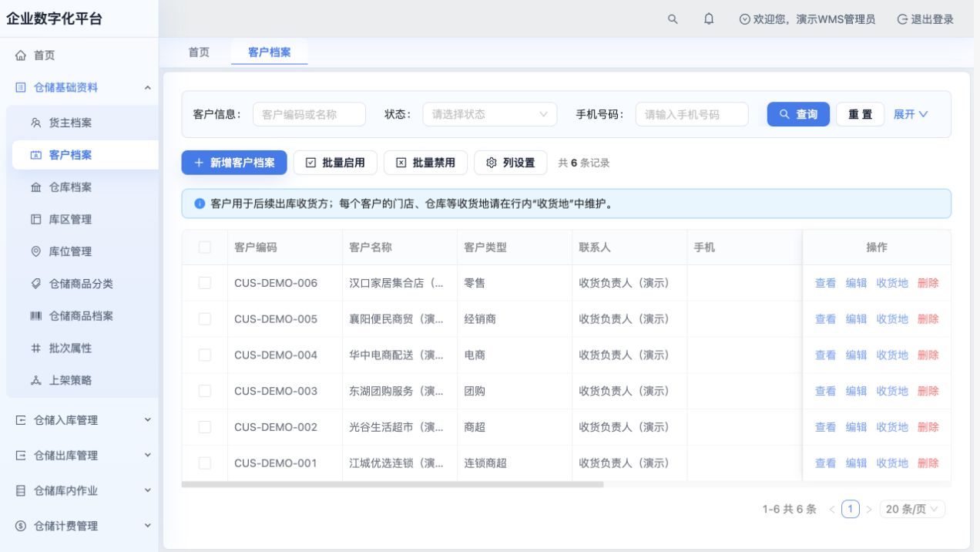Screen dimensions: 980x552
Task: Click the 仓储基础资料 menu icon
Action: coord(21,88)
